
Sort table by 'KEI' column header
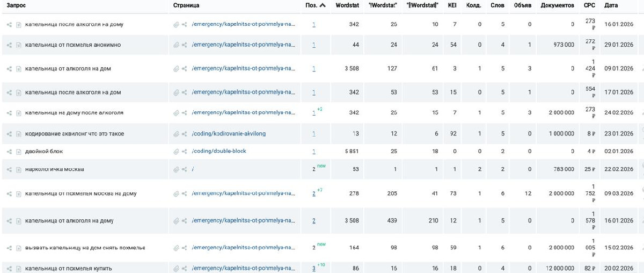point(452,5)
